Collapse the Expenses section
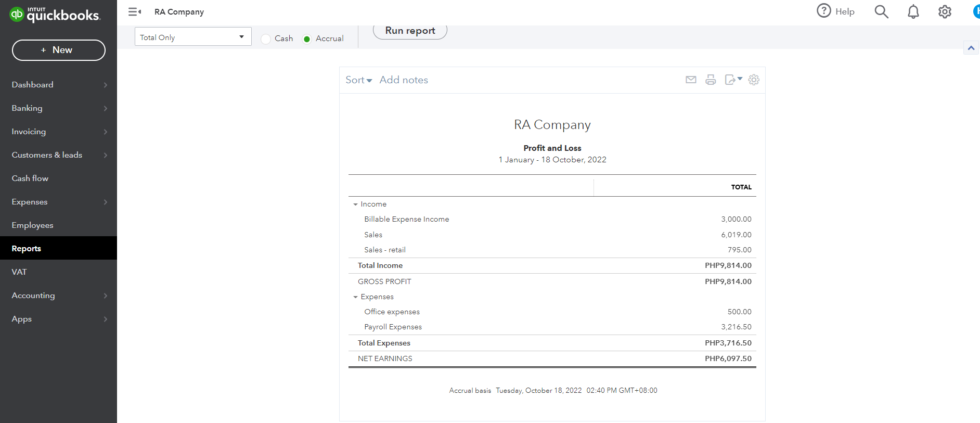980x423 pixels. click(356, 297)
